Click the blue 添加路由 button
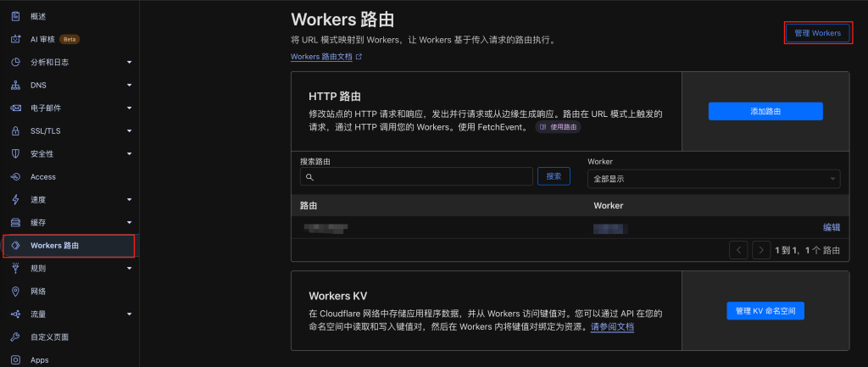This screenshot has width=868, height=367. (x=765, y=111)
